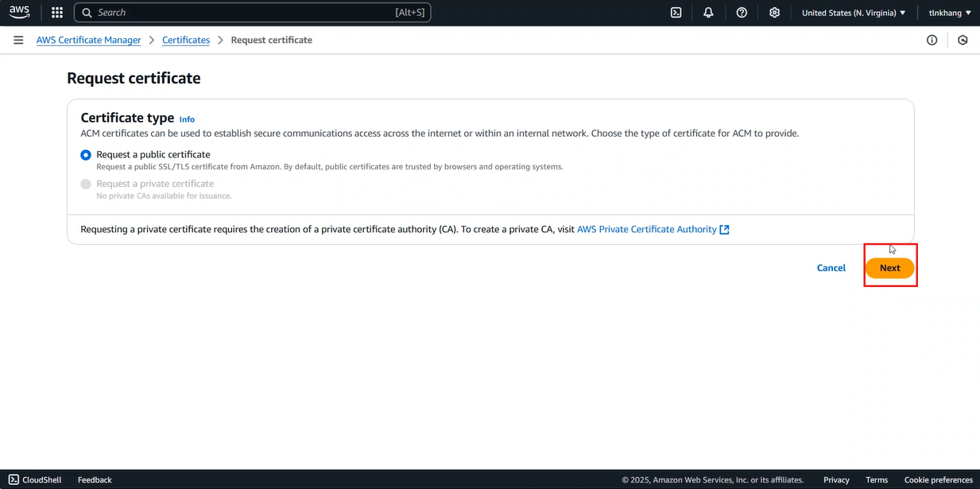
Task: Open the info panel icon
Action: pos(932,40)
